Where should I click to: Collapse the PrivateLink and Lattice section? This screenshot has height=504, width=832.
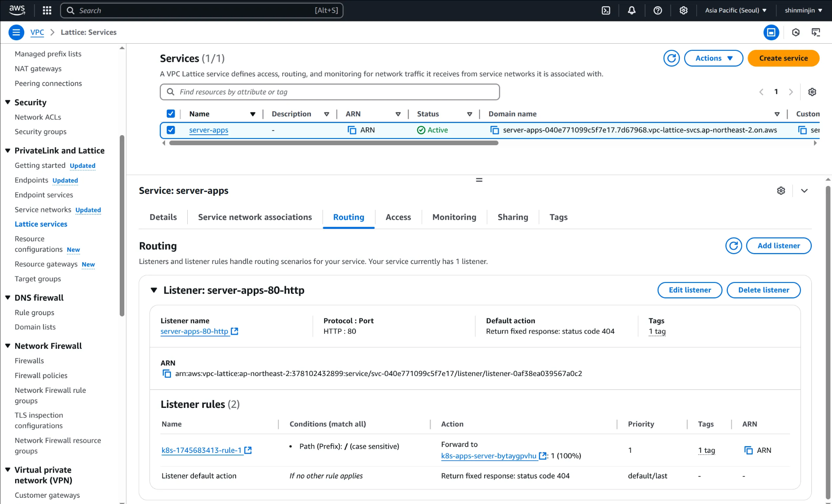(x=8, y=151)
